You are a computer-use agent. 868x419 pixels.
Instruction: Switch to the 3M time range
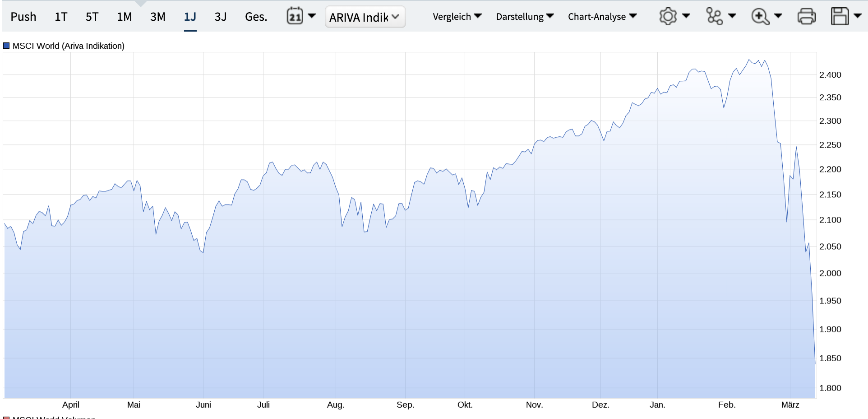coord(157,17)
